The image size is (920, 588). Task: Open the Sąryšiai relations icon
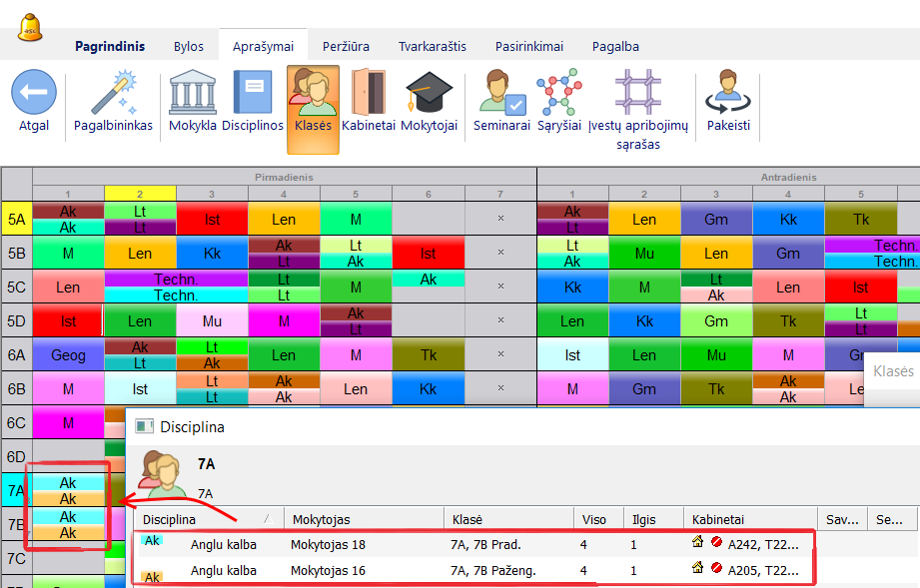[559, 93]
